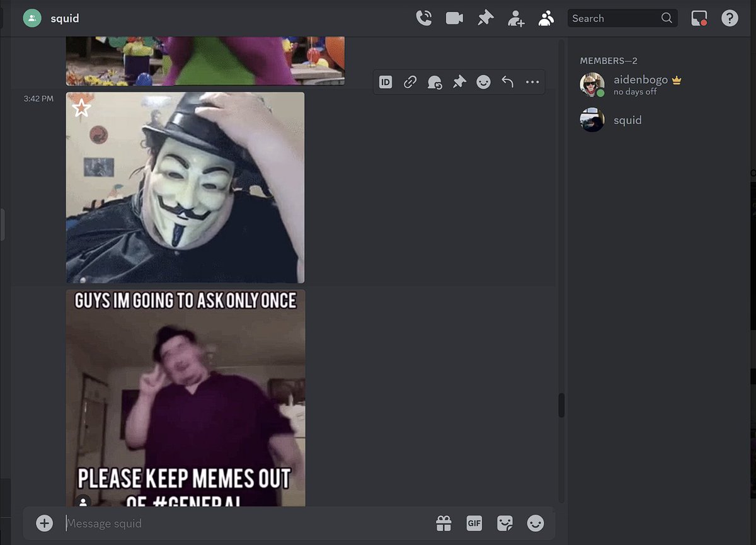Image resolution: width=756 pixels, height=545 pixels.
Task: Pin this message from hover toolbar
Action: [459, 82]
